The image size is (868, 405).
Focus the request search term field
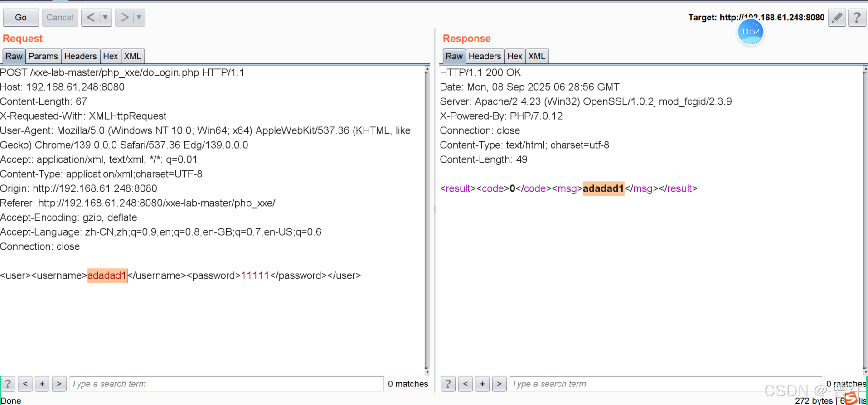[x=227, y=384]
